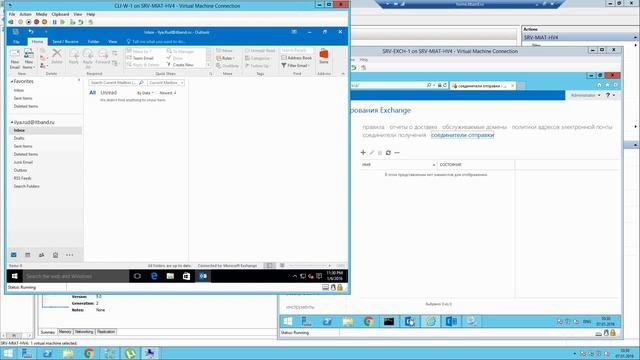Open command prompt from SRV-EXCH-1 VM taskbar
The height and width of the screenshot is (360, 640).
tap(389, 322)
